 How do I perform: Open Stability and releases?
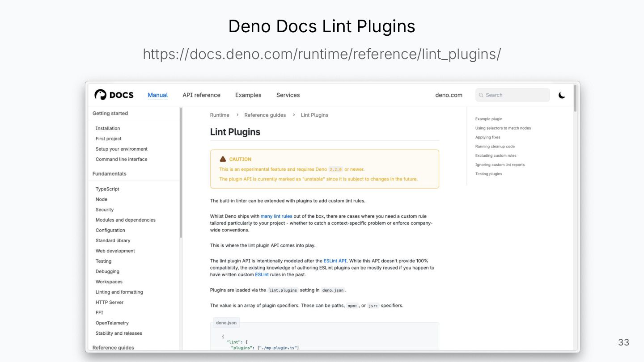point(119,333)
